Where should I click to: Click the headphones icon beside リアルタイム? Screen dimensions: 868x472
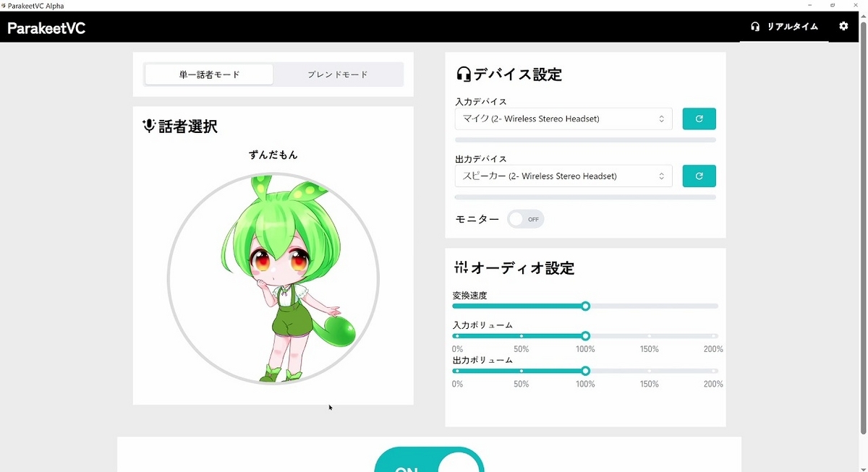(755, 27)
